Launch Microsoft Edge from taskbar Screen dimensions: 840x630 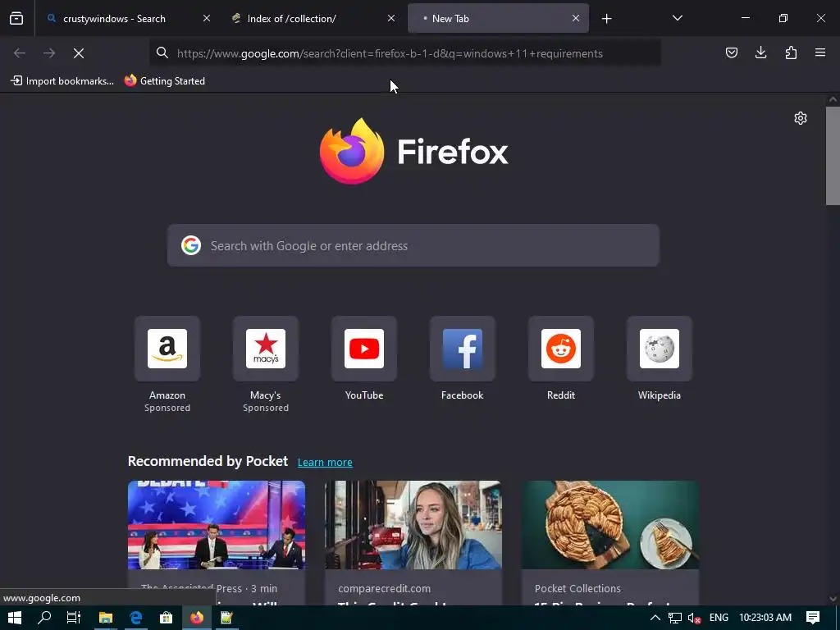[136, 618]
